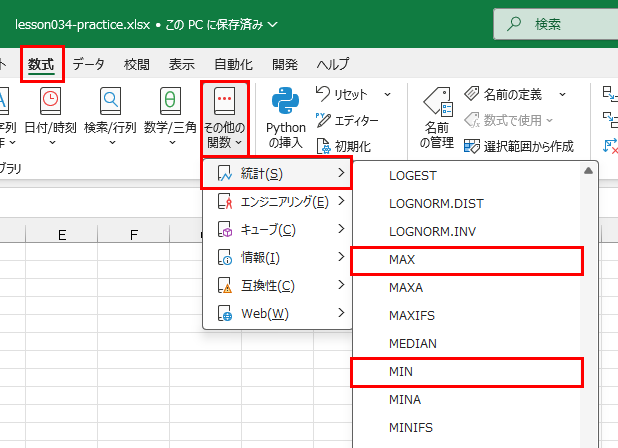The width and height of the screenshot is (618, 448).
Task: Click the Python 初期化 button
Action: pos(344,146)
